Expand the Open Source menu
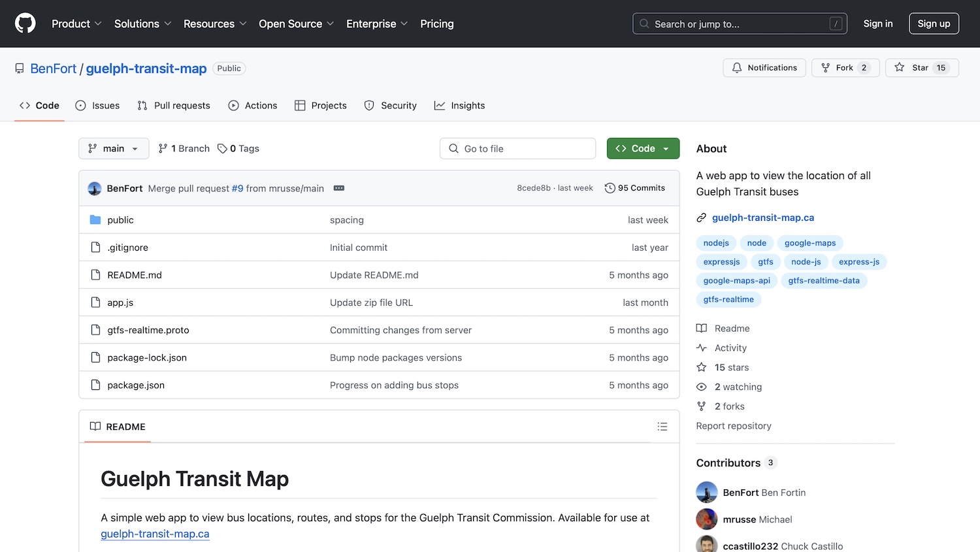980x552 pixels. click(297, 24)
